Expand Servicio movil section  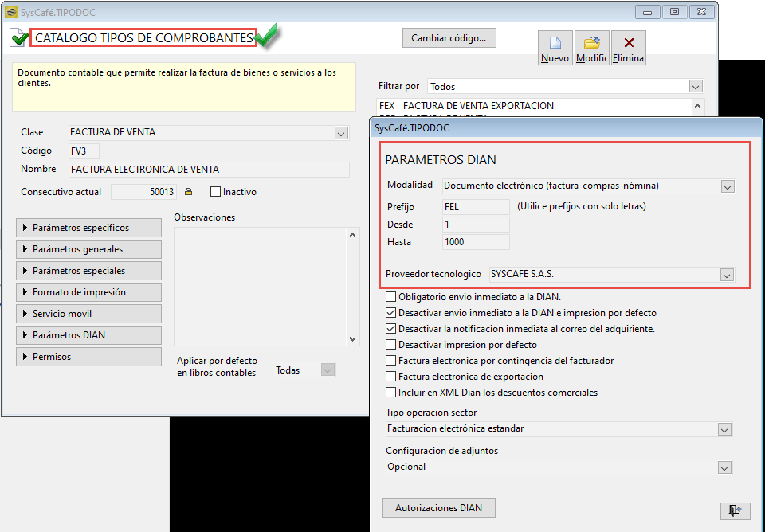(x=88, y=314)
